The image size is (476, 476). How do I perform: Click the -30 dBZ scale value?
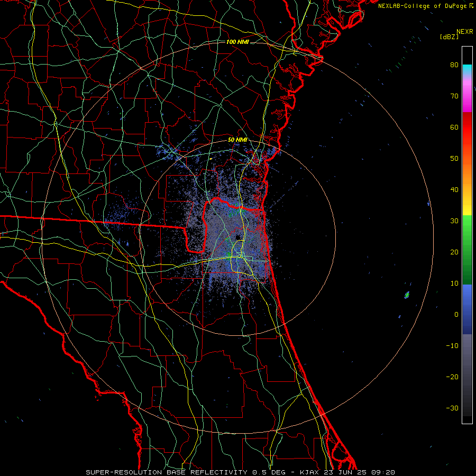click(452, 408)
